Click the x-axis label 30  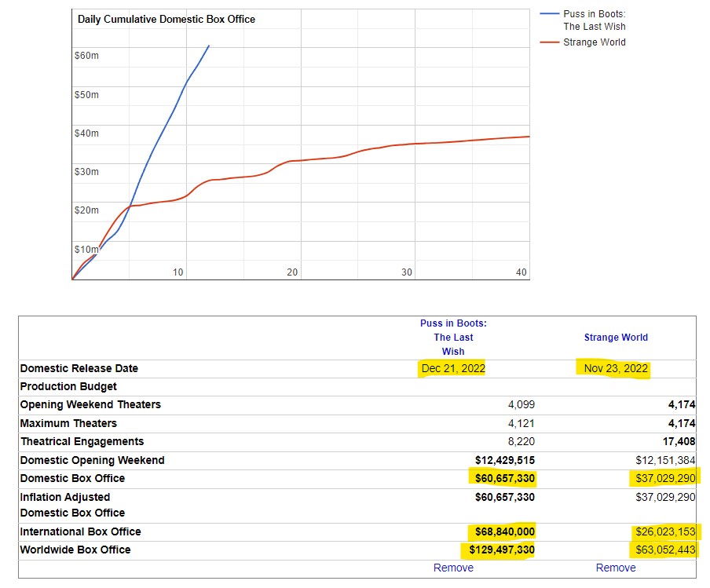[407, 272]
